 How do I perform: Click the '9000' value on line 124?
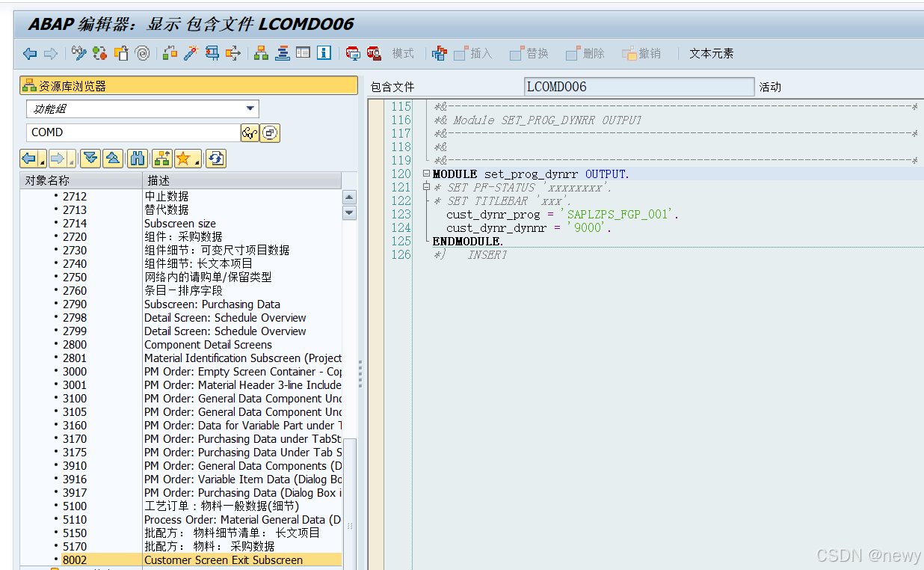pyautogui.click(x=588, y=227)
